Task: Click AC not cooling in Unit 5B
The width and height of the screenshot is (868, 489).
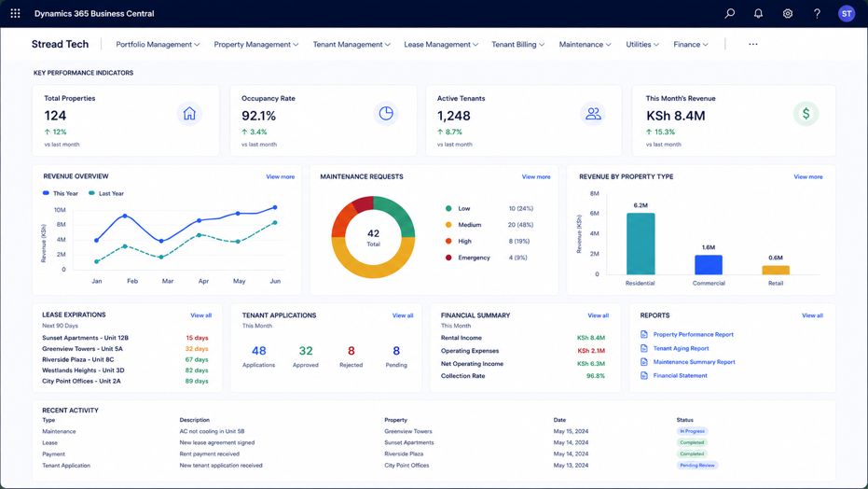Action: point(212,431)
